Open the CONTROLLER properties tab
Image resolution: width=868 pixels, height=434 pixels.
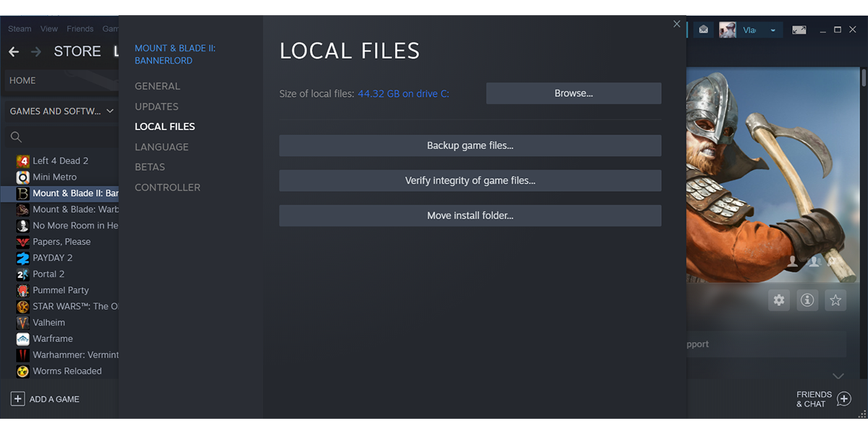(168, 187)
